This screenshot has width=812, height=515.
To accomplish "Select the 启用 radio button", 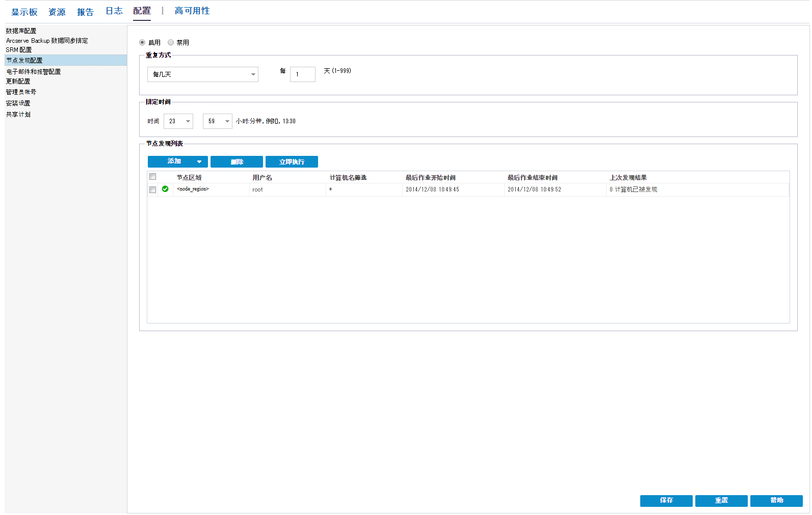I will [142, 42].
